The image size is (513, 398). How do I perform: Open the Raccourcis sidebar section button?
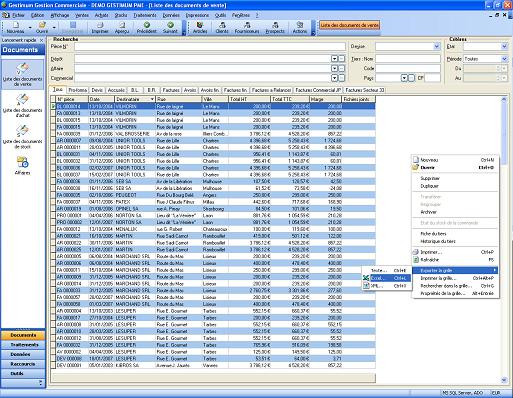[23, 364]
